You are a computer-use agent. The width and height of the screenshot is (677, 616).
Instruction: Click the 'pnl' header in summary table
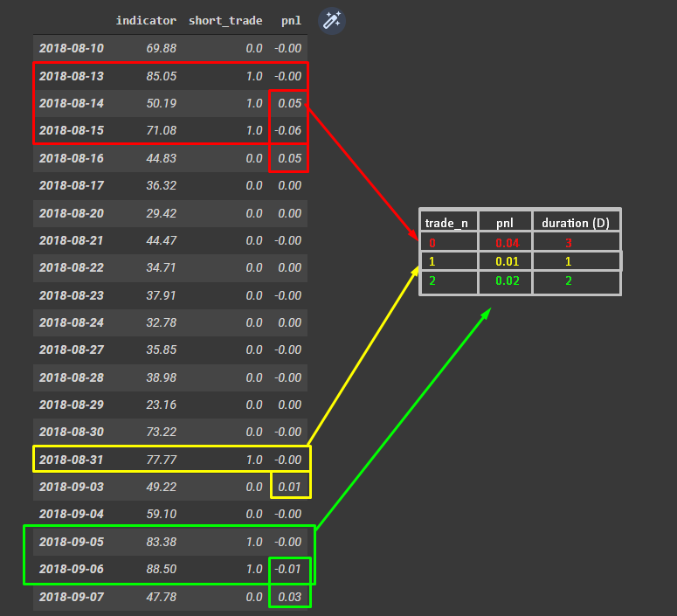[505, 224]
